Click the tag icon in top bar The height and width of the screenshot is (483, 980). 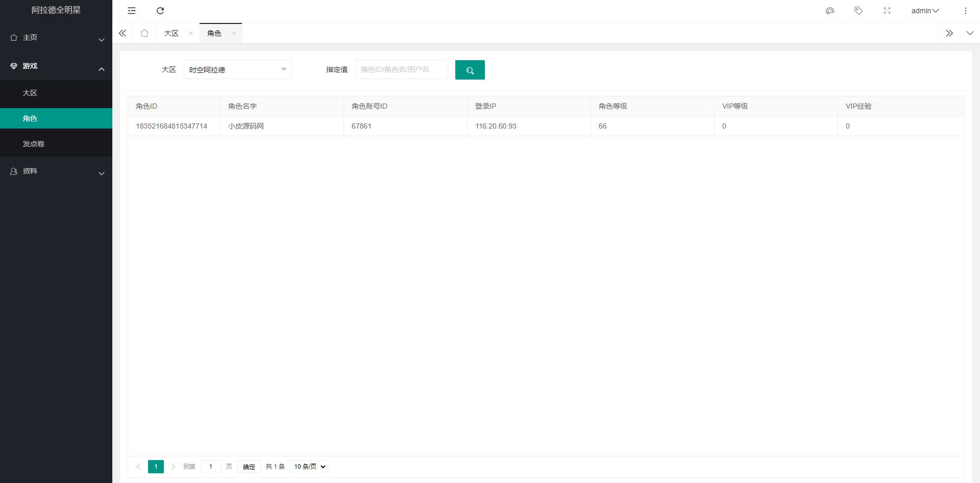(x=858, y=11)
